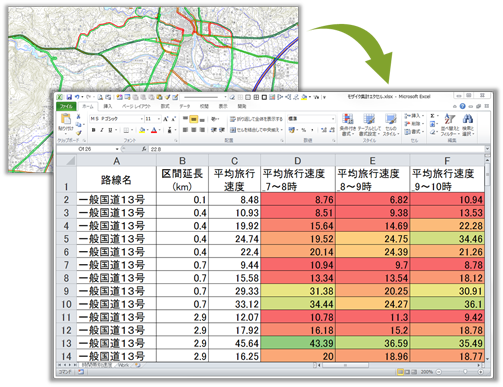Toggle Align Text Left button
503x387 pixels.
185,130
